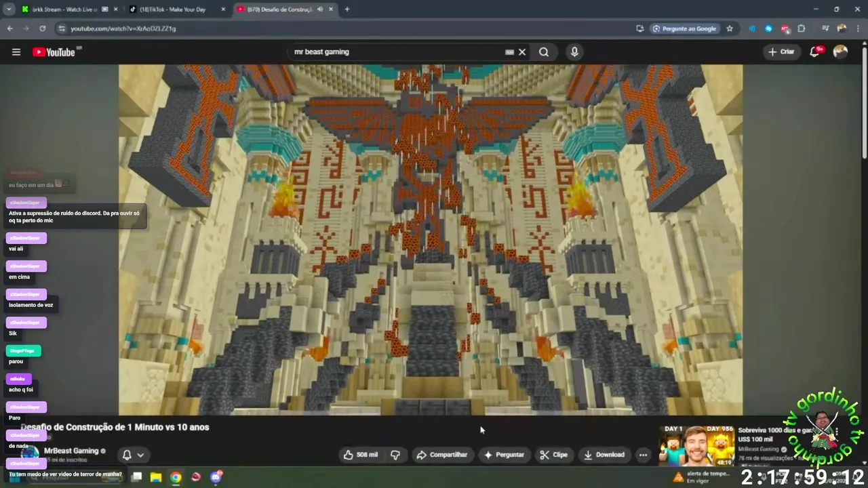Open the YouTube hamburger guide menu

tap(16, 52)
